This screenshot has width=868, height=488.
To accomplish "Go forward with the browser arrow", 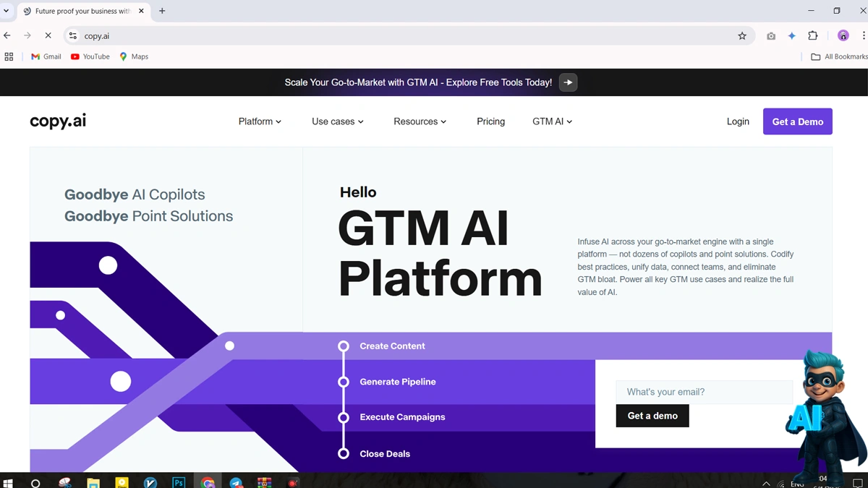I will [x=27, y=36].
